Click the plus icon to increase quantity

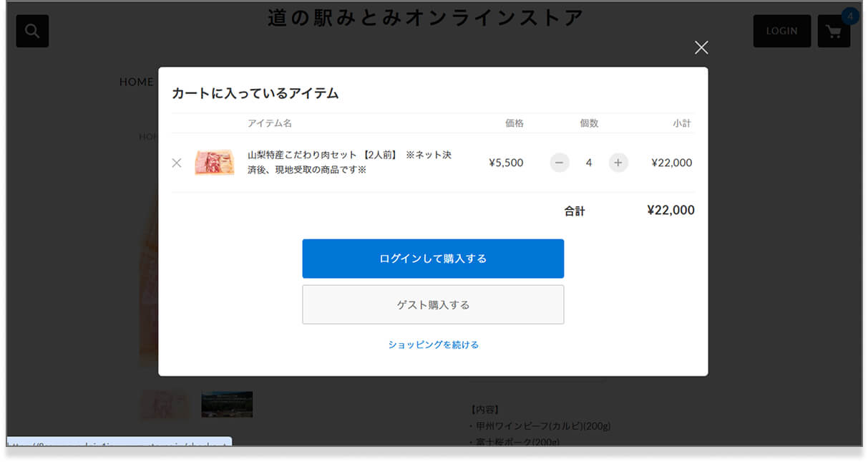coord(618,163)
